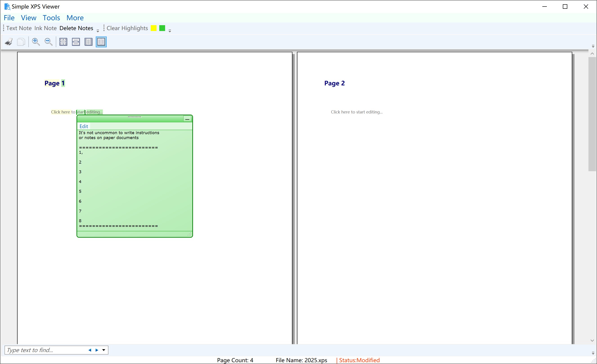Viewport: 597px width, 364px height.
Task: Click Clear Highlights
Action: point(127,28)
